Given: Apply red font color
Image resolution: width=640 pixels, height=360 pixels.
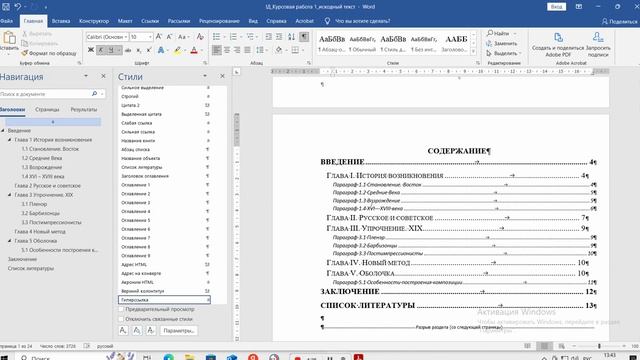Looking at the screenshot, I should click(x=194, y=50).
